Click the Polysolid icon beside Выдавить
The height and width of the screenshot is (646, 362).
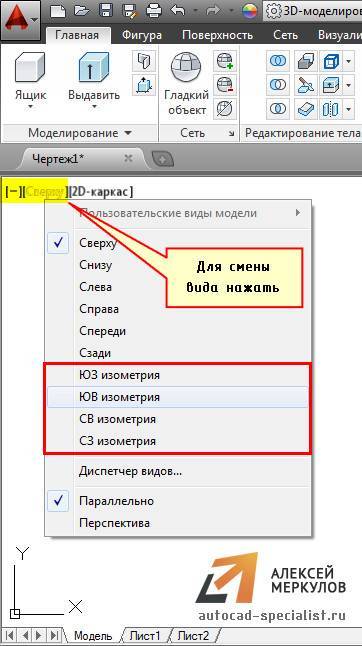click(144, 62)
